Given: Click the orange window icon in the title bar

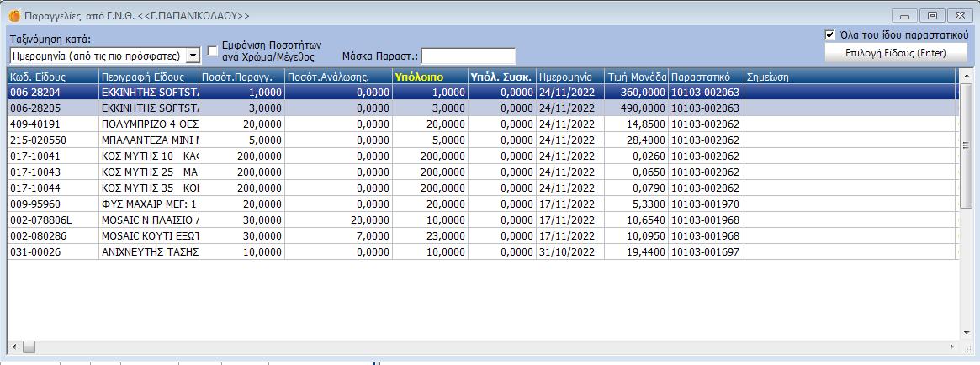Looking at the screenshot, I should point(13,16).
